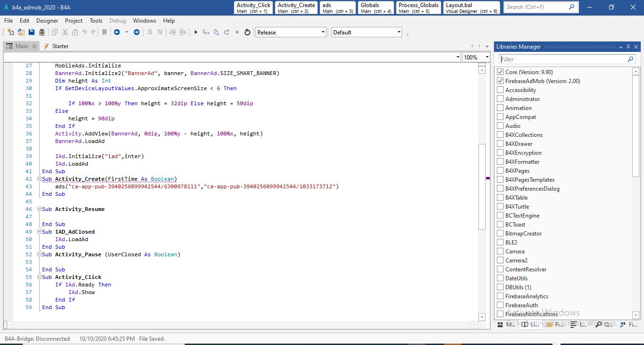The image size is (644, 345).
Task: Click the Decrease indent icon
Action: [173, 32]
